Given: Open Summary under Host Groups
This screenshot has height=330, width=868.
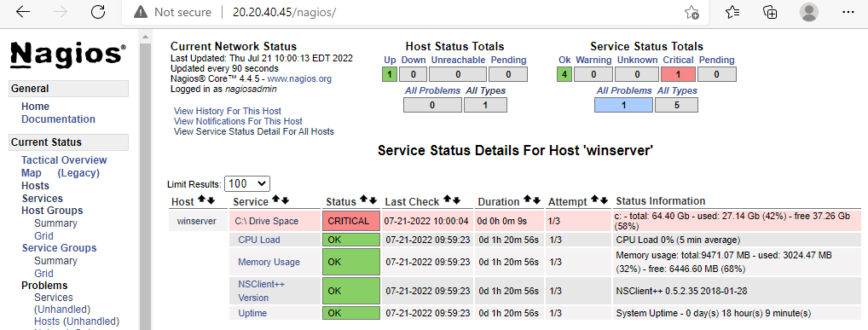Looking at the screenshot, I should tap(56, 223).
